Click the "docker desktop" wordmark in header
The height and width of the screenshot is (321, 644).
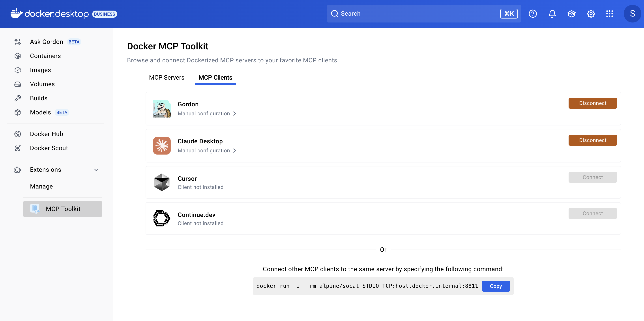(x=56, y=14)
